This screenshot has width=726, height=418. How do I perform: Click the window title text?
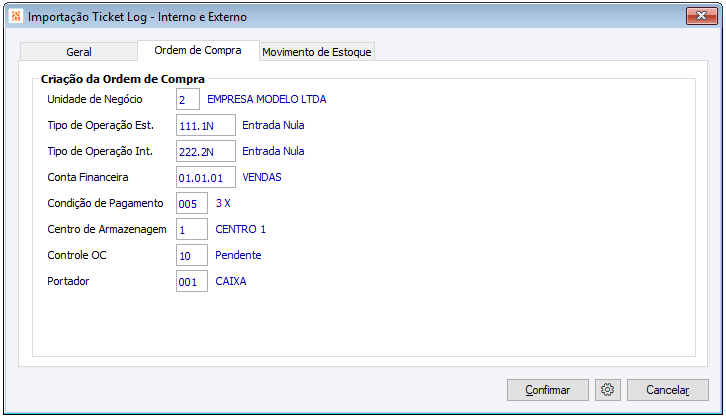[138, 17]
